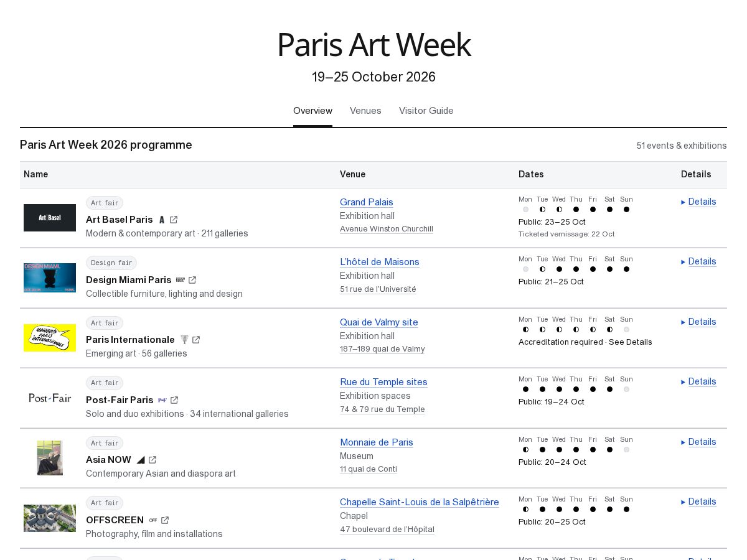
Task: Expand Details for Art Basel Paris
Action: click(x=698, y=202)
